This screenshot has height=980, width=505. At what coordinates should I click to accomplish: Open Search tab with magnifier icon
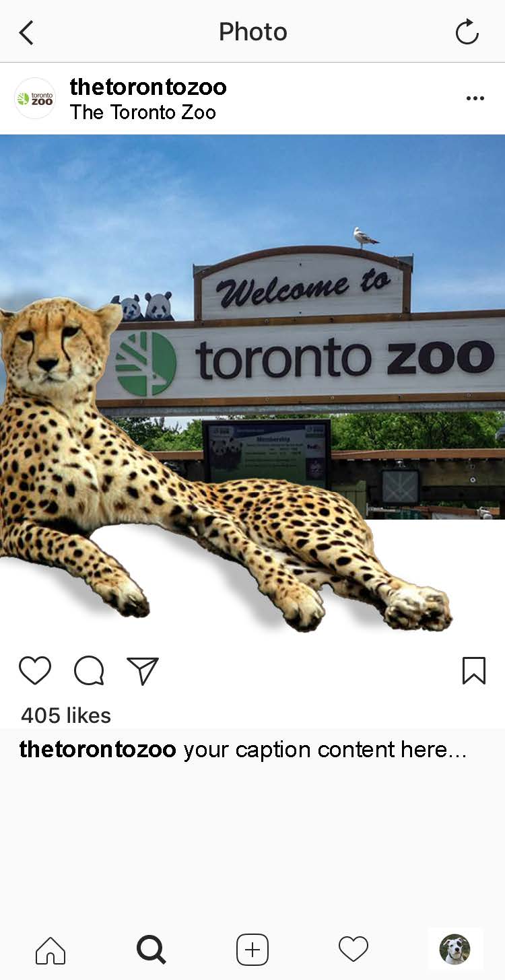(x=151, y=950)
